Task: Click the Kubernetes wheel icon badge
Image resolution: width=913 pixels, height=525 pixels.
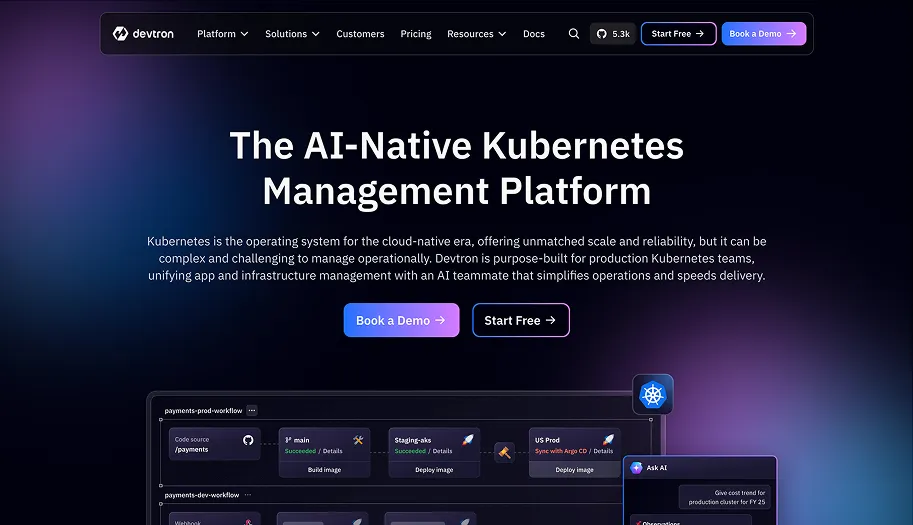Action: pyautogui.click(x=653, y=395)
